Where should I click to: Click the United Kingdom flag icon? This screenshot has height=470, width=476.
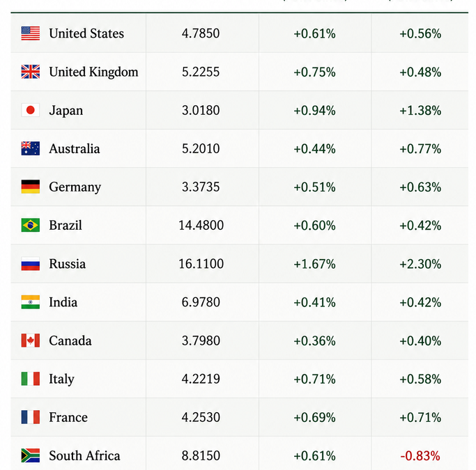click(x=31, y=72)
